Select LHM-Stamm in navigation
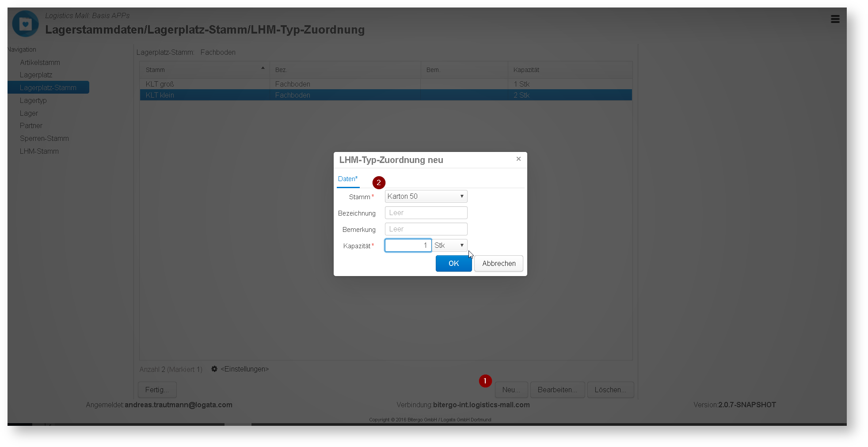 click(39, 152)
